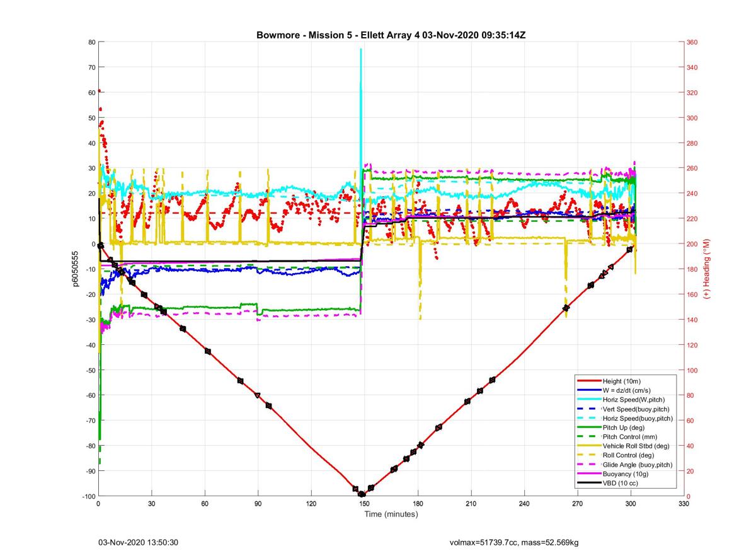Viewport: 756px width, 558px height.
Task: Click the left axis tick label "-30"
Action: point(89,320)
